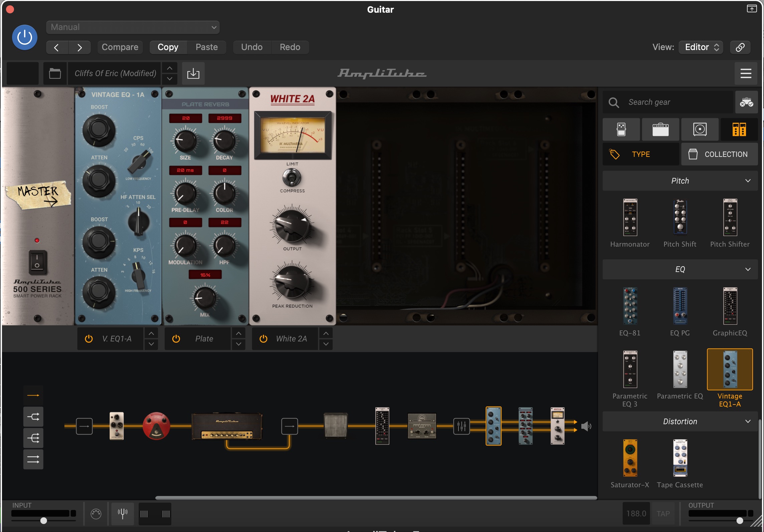764x532 pixels.
Task: Select the cabinet in signal chain
Action: pos(336,425)
